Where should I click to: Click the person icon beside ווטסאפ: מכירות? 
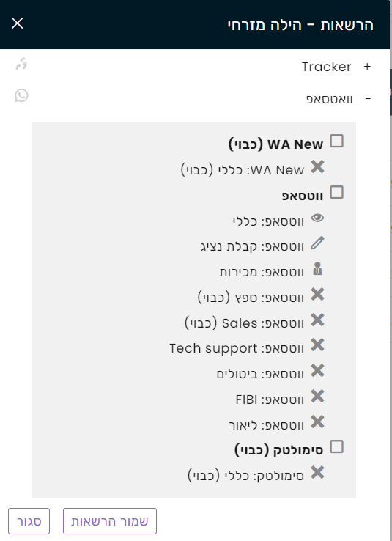(317, 269)
